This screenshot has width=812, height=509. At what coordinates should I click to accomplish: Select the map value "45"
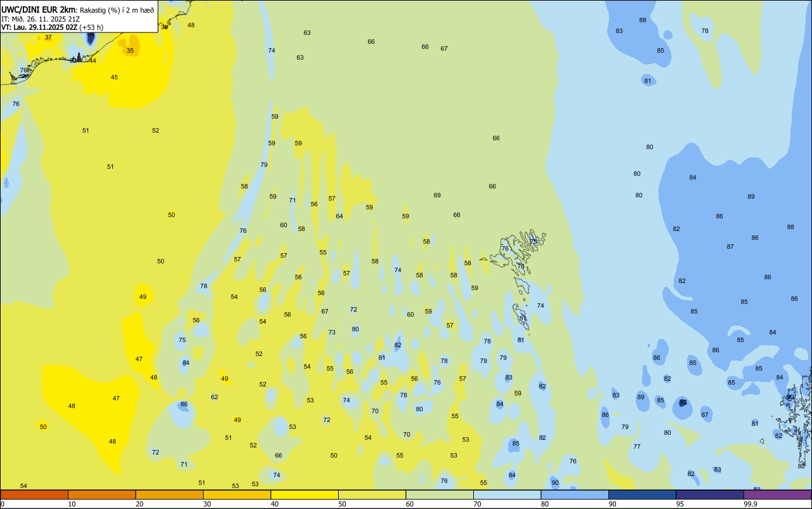114,77
